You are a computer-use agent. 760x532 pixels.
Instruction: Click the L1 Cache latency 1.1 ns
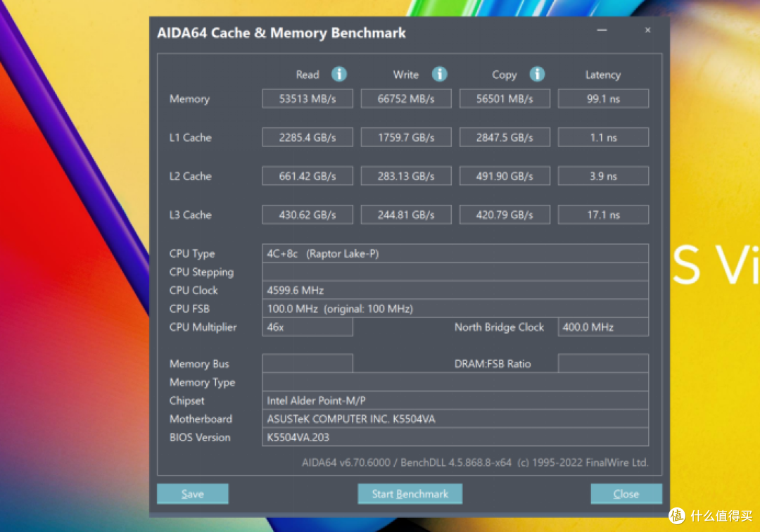coord(604,137)
